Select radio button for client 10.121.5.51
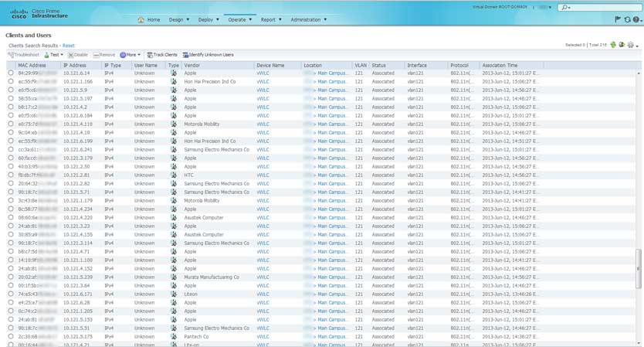644x347 pixels. click(11, 328)
